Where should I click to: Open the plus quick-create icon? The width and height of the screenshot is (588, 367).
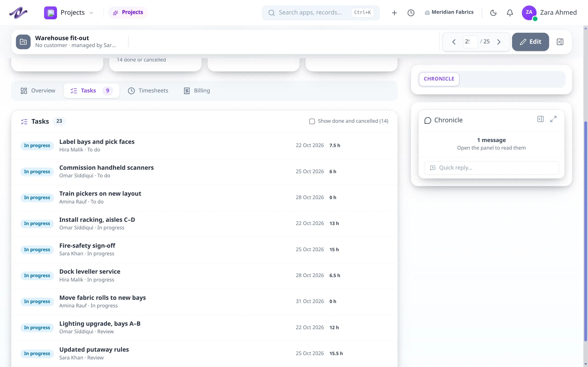[394, 13]
